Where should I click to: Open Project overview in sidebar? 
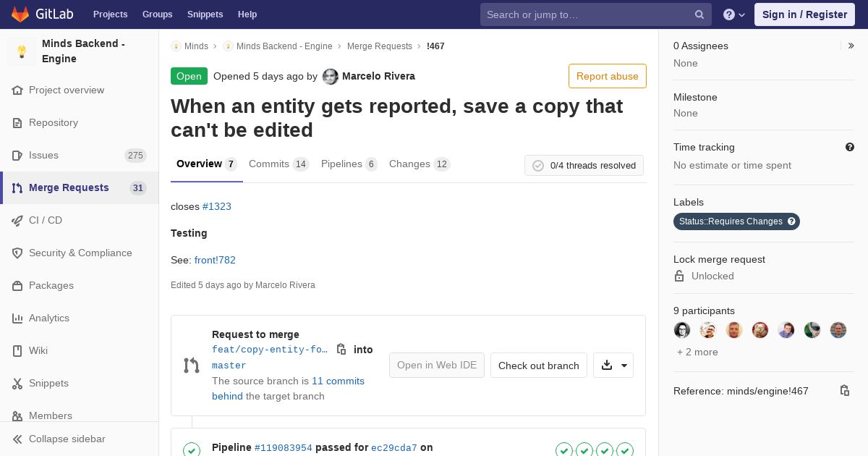[80, 90]
